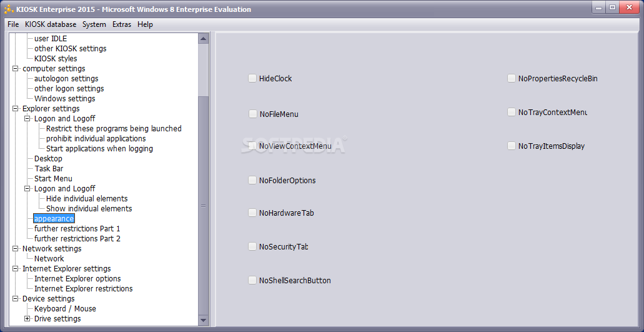Select prohibit individual applications item

[96, 138]
